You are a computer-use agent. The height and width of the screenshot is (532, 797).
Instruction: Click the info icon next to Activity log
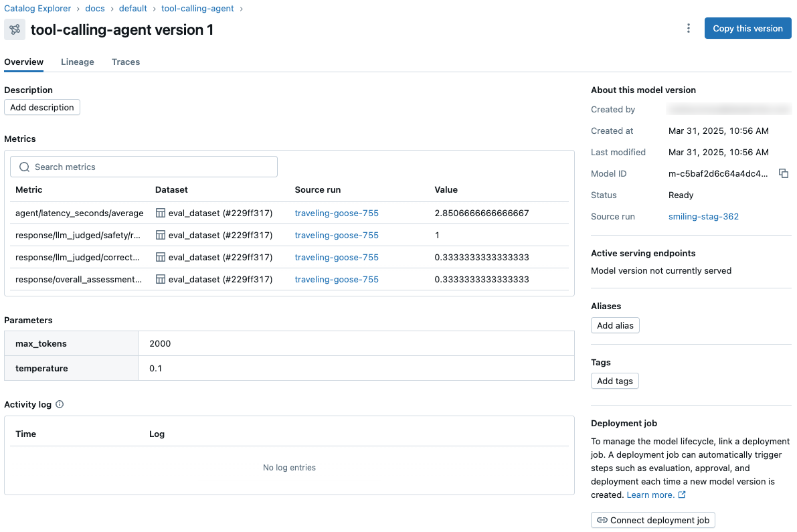click(60, 404)
